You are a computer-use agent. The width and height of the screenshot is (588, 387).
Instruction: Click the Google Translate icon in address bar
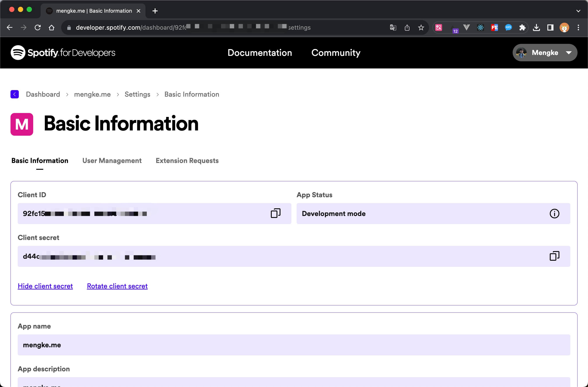(x=393, y=27)
